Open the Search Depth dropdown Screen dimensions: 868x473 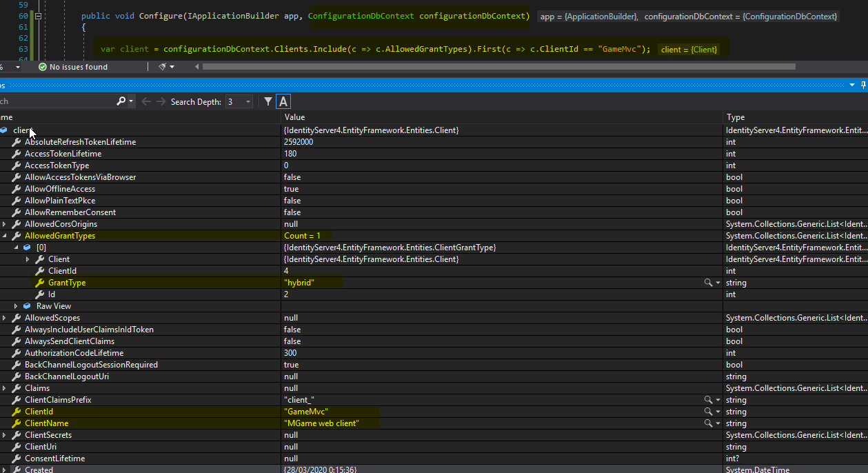249,101
